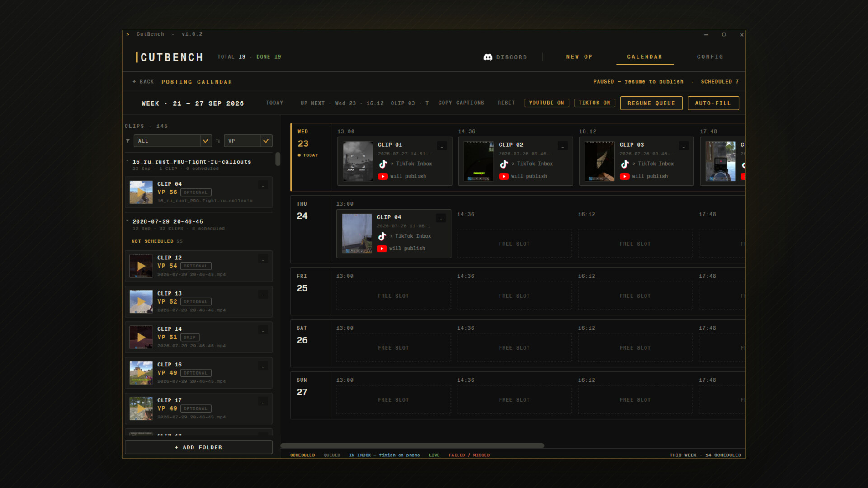Click TikTok icon on CLIP 02 card
The height and width of the screenshot is (488, 868).
[x=504, y=164]
